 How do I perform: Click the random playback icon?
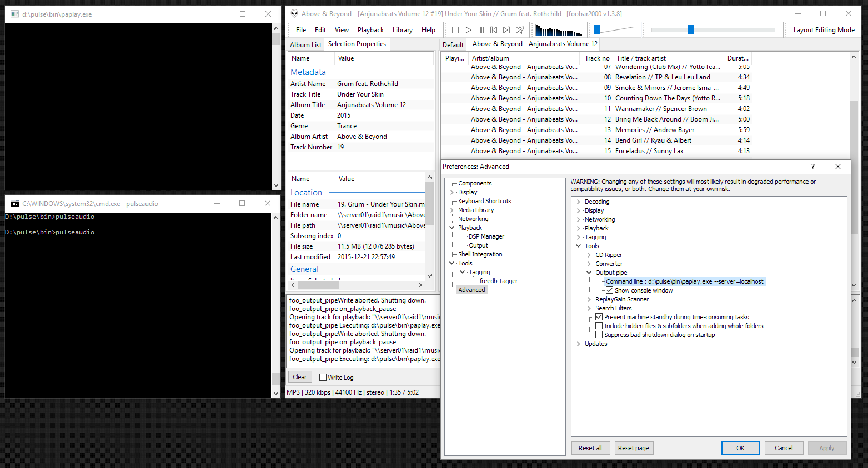(519, 30)
